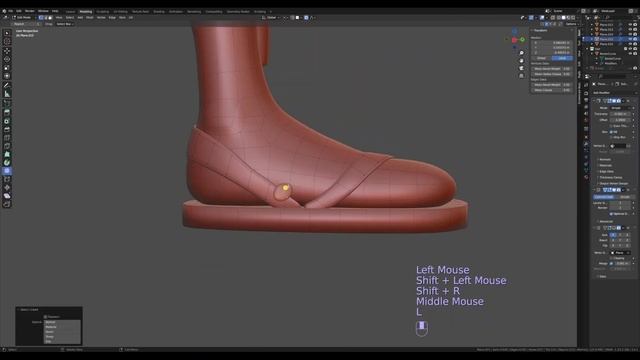Select the Spin tool
The image size is (640, 360).
click(7, 162)
